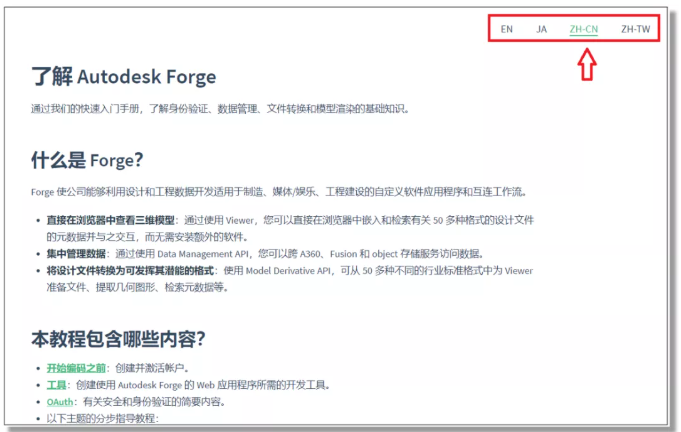Select the ZH-CN language option

(584, 29)
